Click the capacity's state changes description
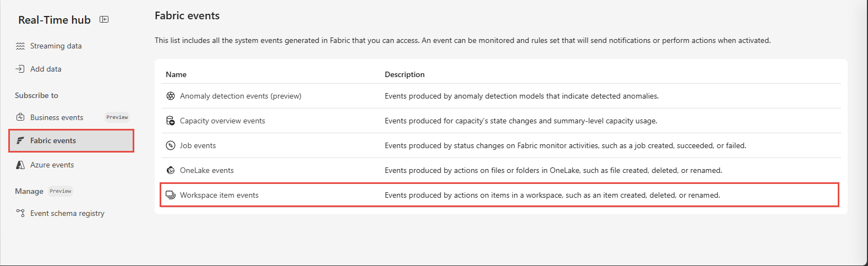This screenshot has height=266, width=868. pyautogui.click(x=521, y=121)
